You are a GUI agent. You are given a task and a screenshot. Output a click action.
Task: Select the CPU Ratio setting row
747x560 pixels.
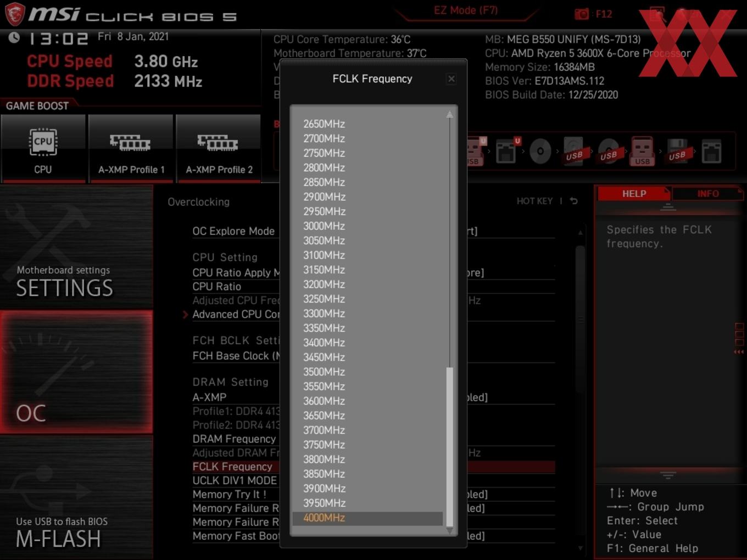216,287
